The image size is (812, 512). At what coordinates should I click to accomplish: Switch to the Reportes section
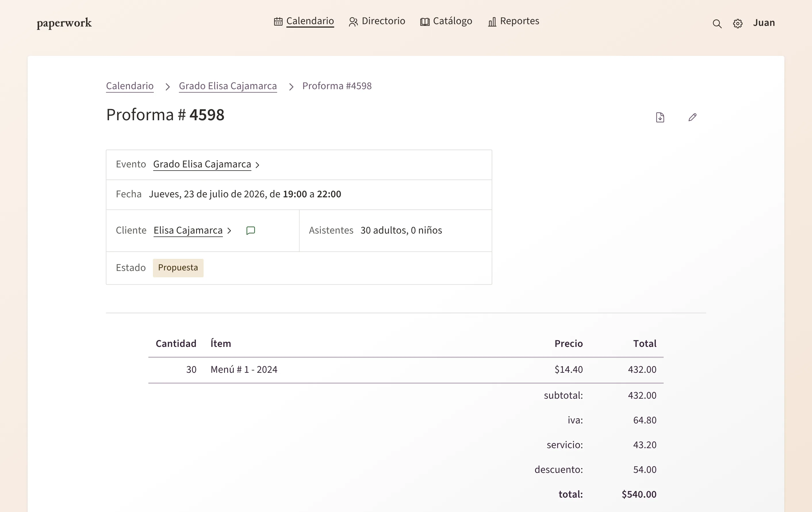point(520,21)
